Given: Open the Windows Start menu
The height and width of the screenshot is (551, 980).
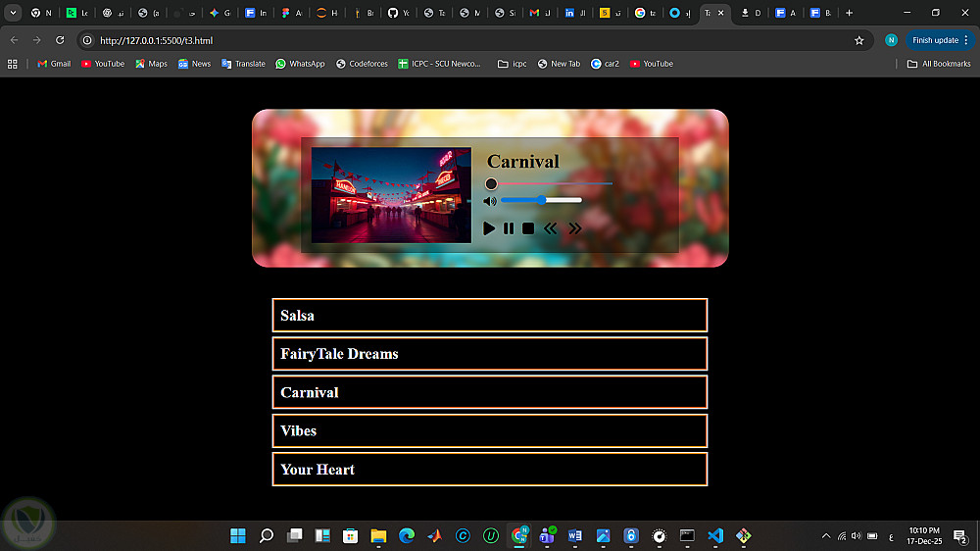Looking at the screenshot, I should tap(238, 535).
